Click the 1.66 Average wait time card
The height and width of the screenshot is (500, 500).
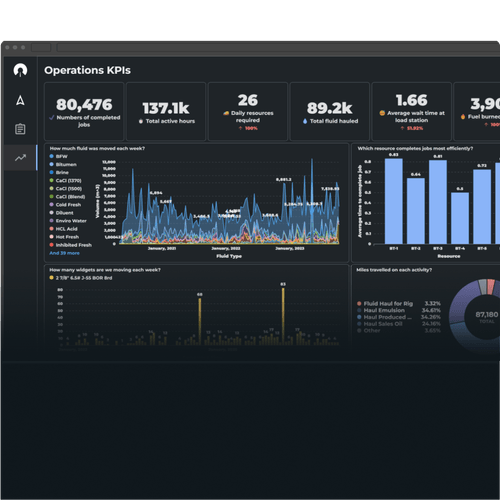(412, 112)
